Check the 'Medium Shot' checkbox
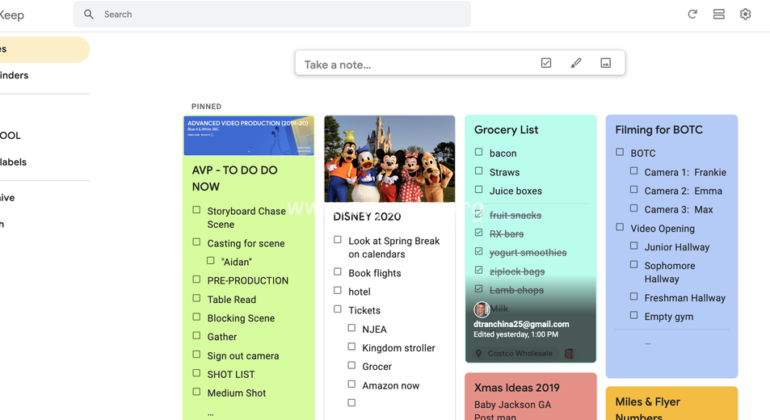 (196, 392)
